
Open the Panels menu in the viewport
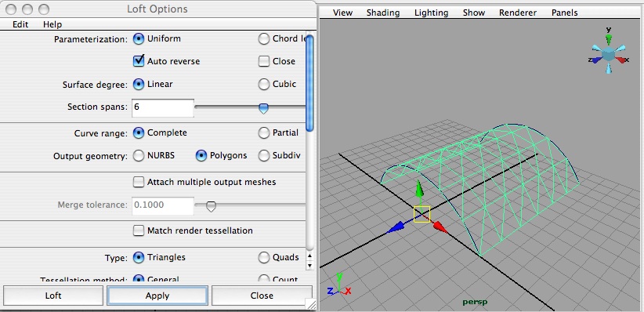tap(564, 13)
